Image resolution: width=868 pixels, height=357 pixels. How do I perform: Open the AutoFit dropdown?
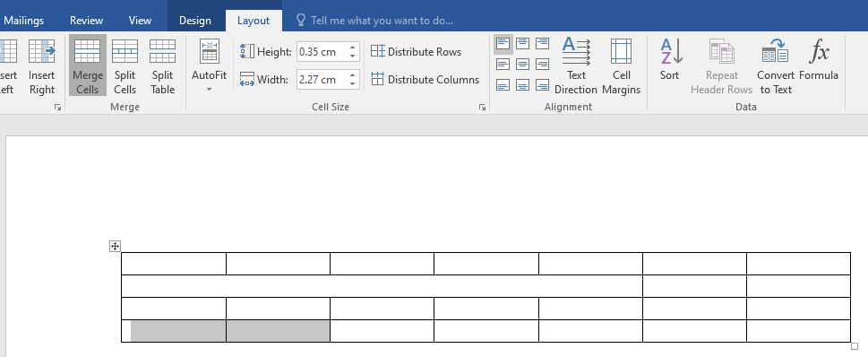coord(210,66)
